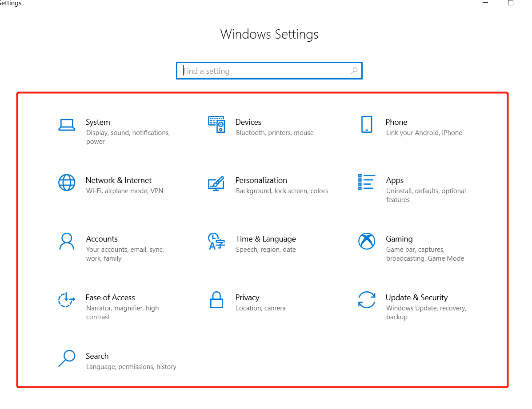Click 'Link your Android, iPhone' text
The image size is (532, 409).
424,133
